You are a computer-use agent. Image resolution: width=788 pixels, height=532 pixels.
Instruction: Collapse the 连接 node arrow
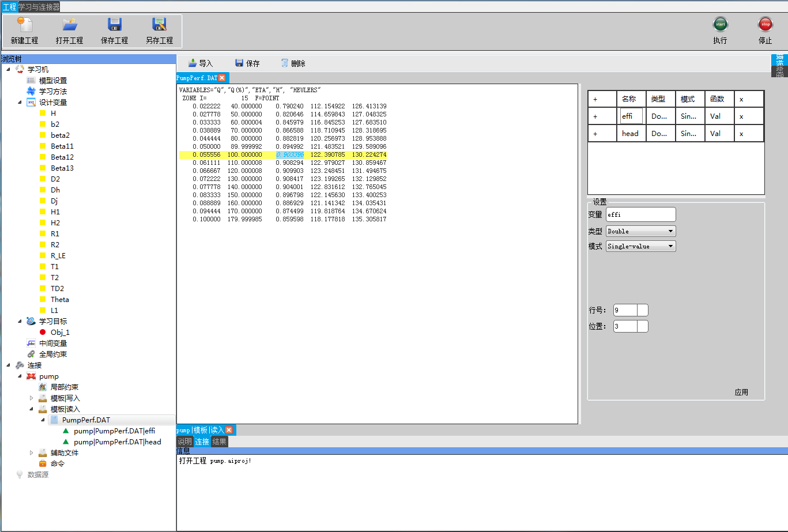[x=8, y=365]
